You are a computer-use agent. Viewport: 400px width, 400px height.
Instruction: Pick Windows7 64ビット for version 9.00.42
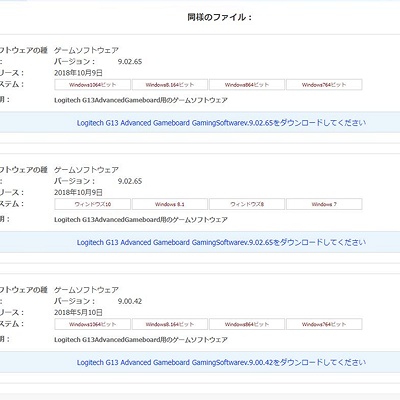click(324, 324)
